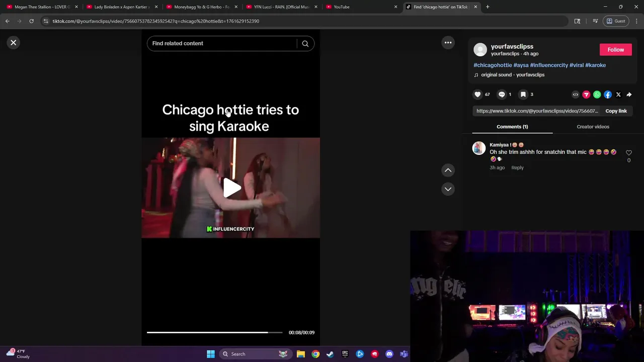
Task: Open the share arrow for more options
Action: [629, 95]
